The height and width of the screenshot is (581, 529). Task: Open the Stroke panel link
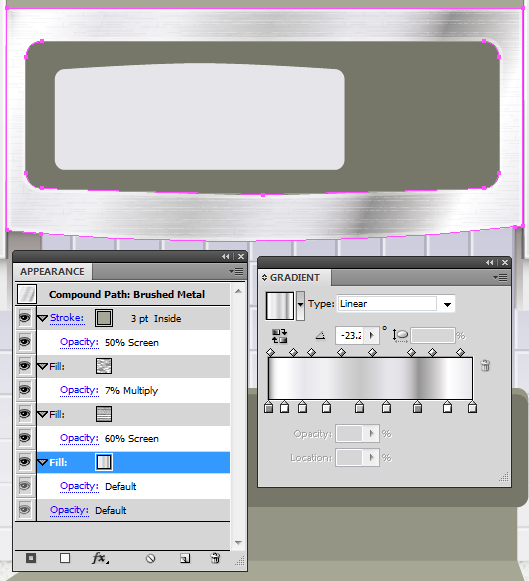pos(67,318)
